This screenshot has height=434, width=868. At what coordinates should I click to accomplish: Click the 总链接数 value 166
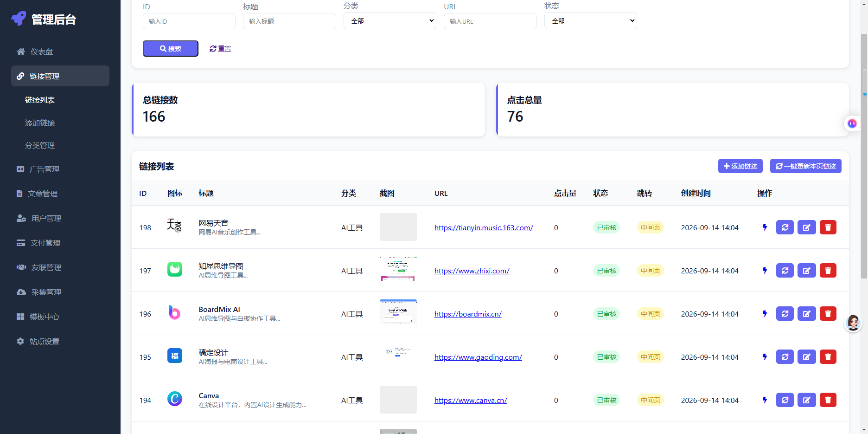click(154, 117)
